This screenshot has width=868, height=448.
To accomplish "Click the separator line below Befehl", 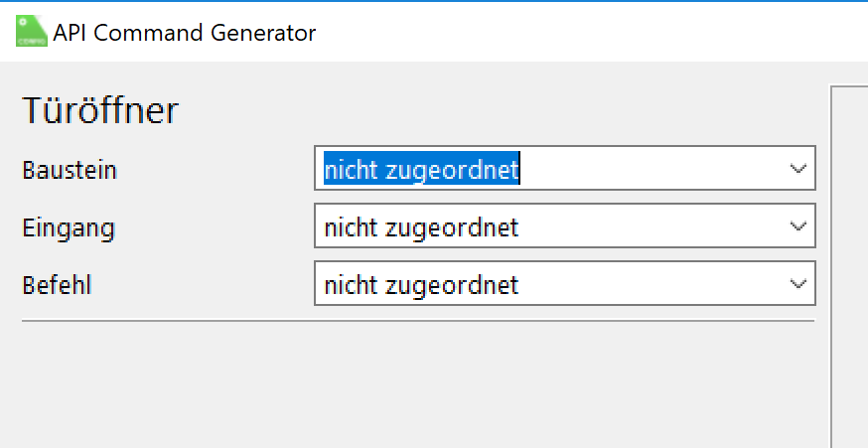I will (417, 321).
